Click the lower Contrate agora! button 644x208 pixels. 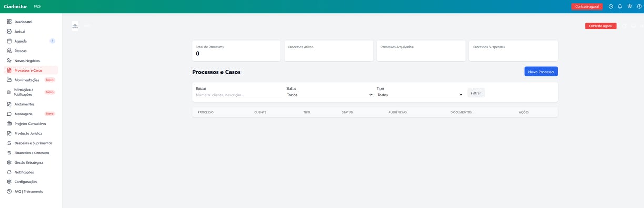601,26
